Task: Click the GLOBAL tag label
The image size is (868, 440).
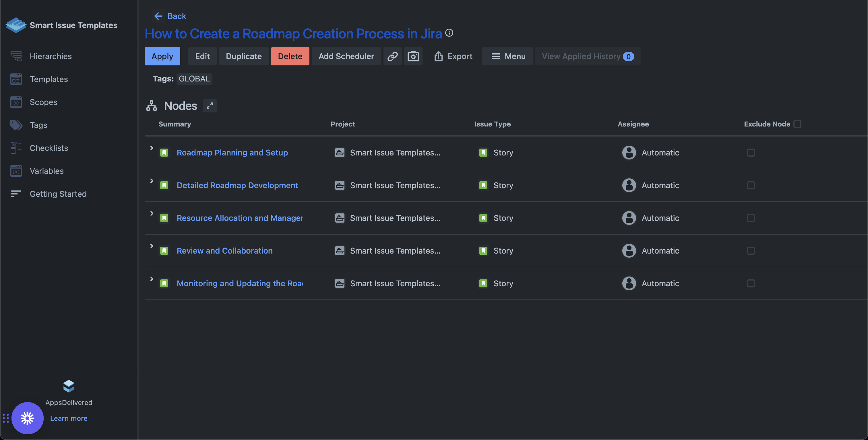Action: [x=194, y=79]
